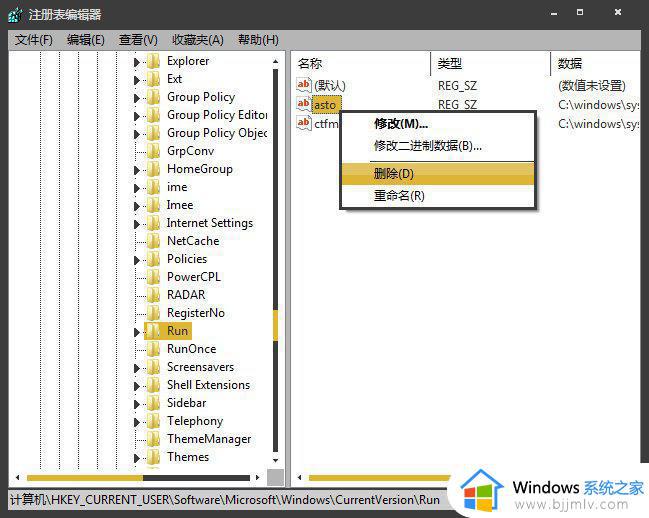
Task: Select the (默认) value name
Action: click(x=329, y=86)
